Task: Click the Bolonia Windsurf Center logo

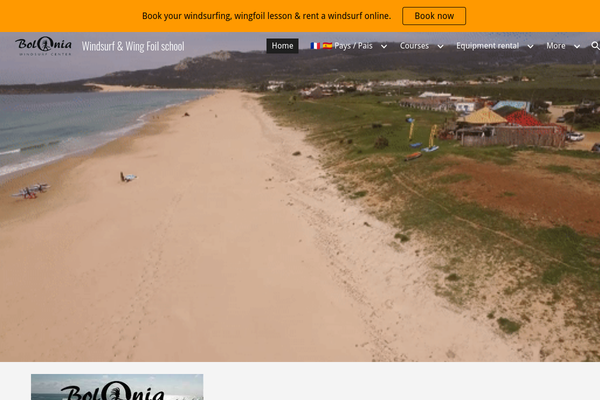Action: click(x=43, y=46)
